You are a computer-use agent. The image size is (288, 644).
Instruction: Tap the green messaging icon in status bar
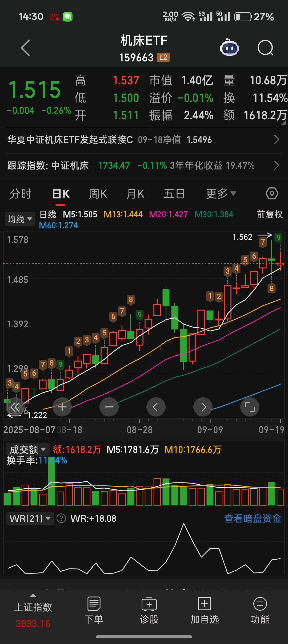click(68, 17)
